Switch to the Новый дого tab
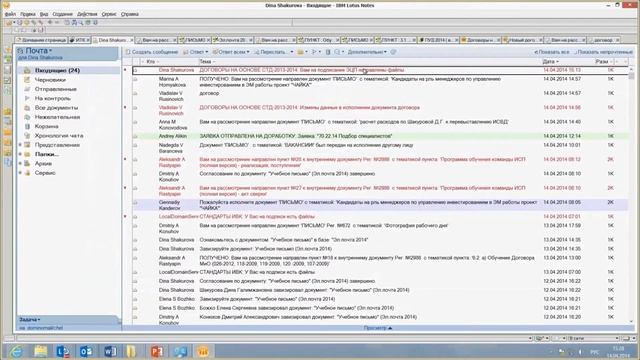The image size is (640, 360). coord(522,40)
